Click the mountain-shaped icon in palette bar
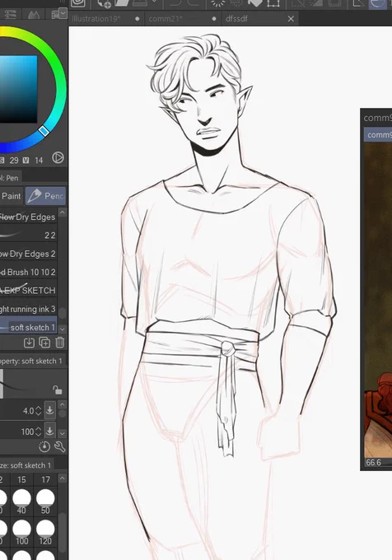Image resolution: width=392 pixels, height=560 pixels. pyautogui.click(x=33, y=14)
